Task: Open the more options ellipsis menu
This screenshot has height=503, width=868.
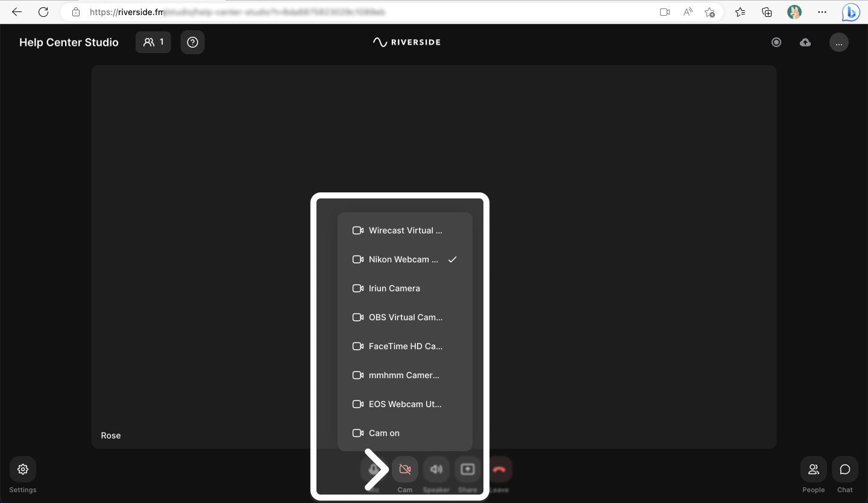Action: tap(839, 42)
